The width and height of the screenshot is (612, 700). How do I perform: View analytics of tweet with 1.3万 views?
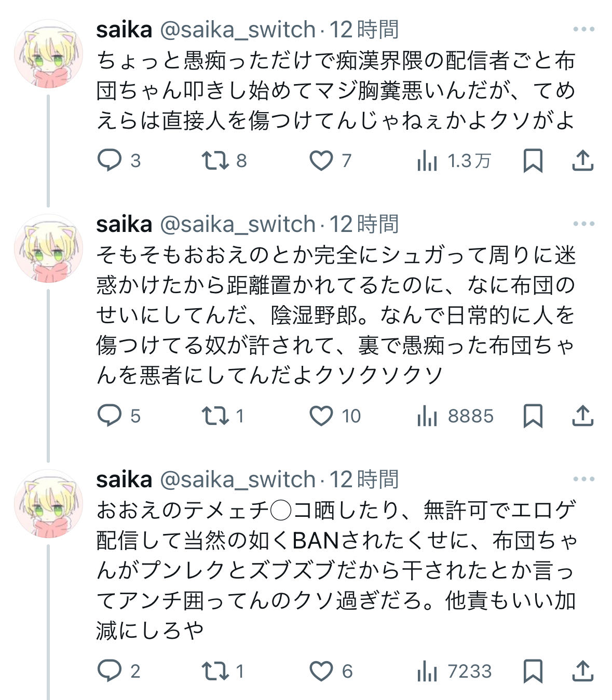427,161
